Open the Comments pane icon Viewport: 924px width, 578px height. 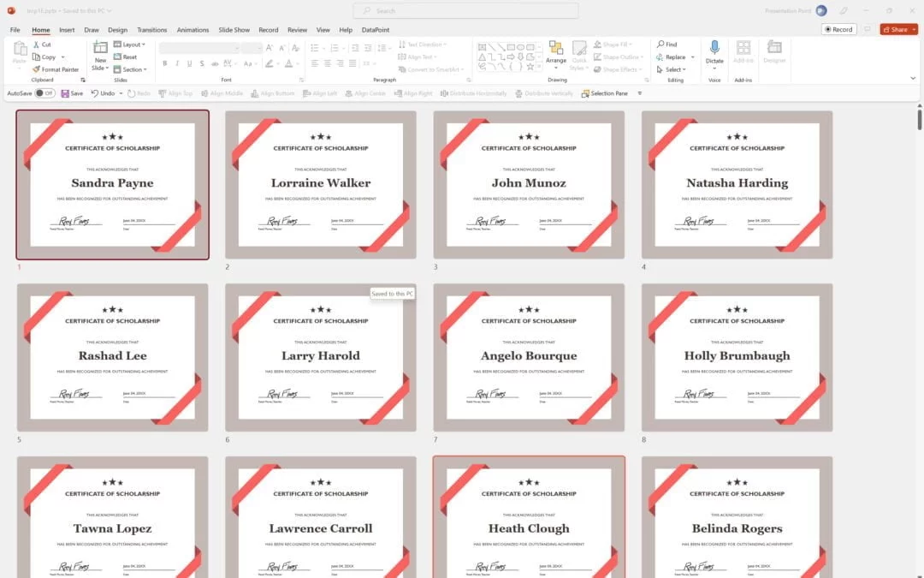[867, 29]
